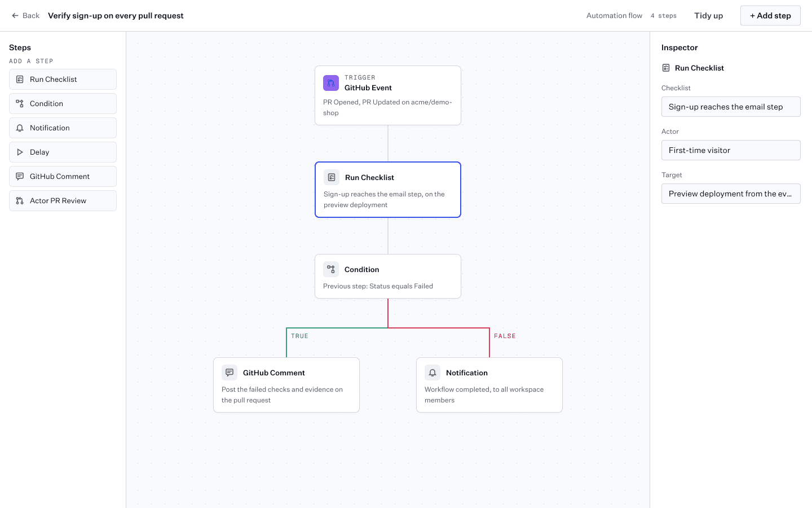The width and height of the screenshot is (812, 508).
Task: Select the Condition node on canvas
Action: tap(388, 276)
